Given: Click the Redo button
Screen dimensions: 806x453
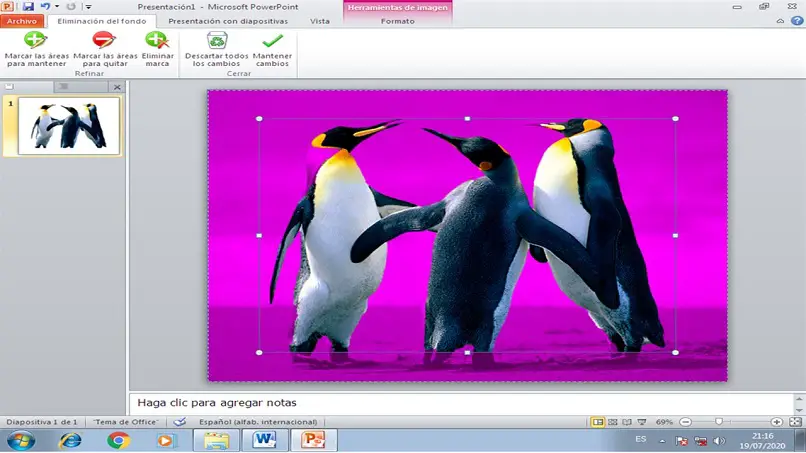Looking at the screenshot, I should pyautogui.click(x=71, y=7).
